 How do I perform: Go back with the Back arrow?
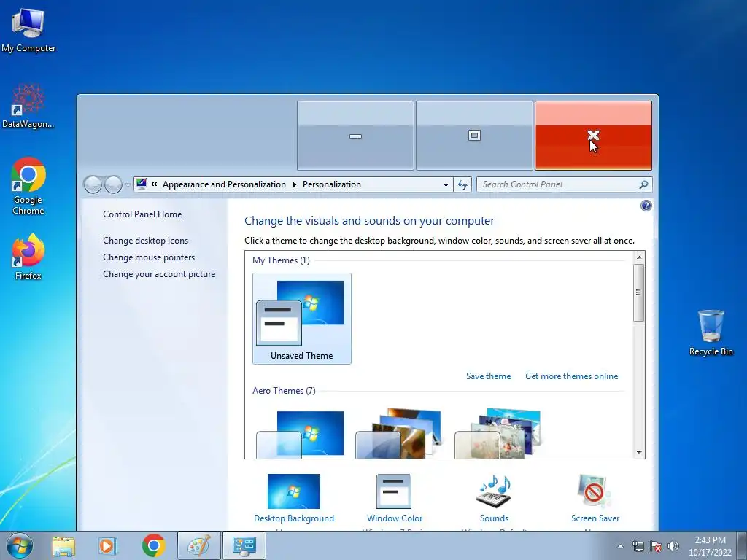[x=93, y=184]
